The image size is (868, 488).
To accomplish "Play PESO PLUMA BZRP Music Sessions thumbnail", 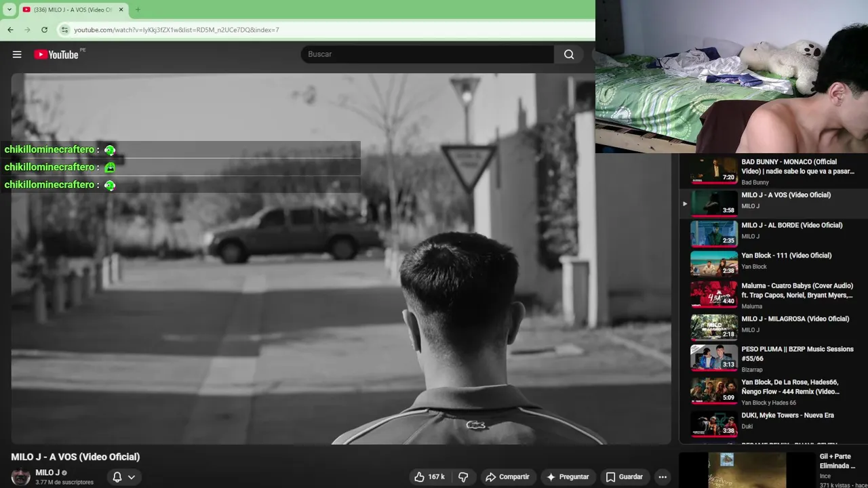I will [x=714, y=358].
